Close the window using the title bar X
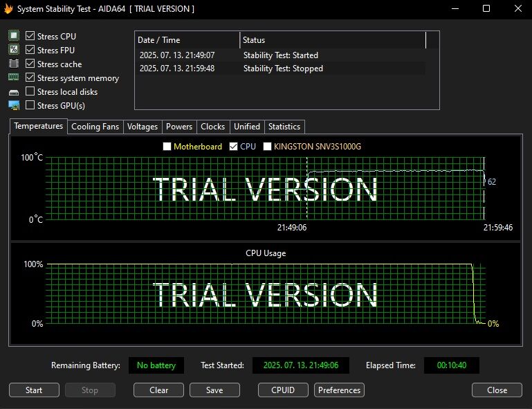The image size is (532, 409). click(517, 8)
